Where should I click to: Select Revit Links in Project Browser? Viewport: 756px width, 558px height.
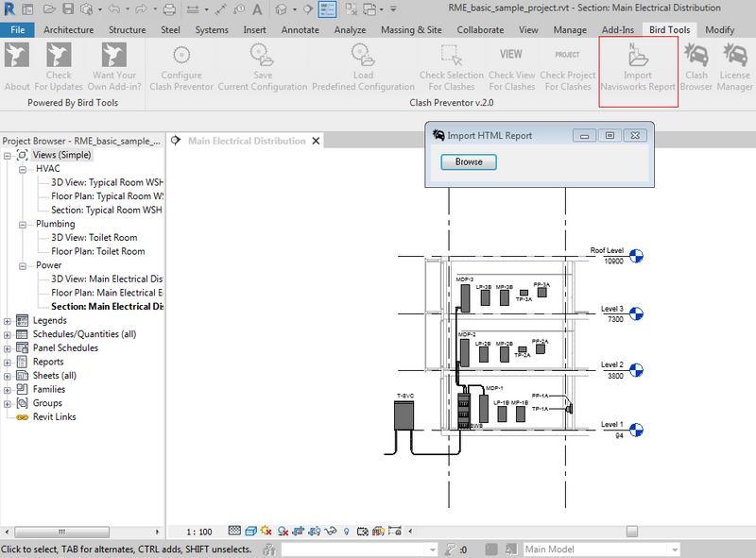(x=54, y=416)
